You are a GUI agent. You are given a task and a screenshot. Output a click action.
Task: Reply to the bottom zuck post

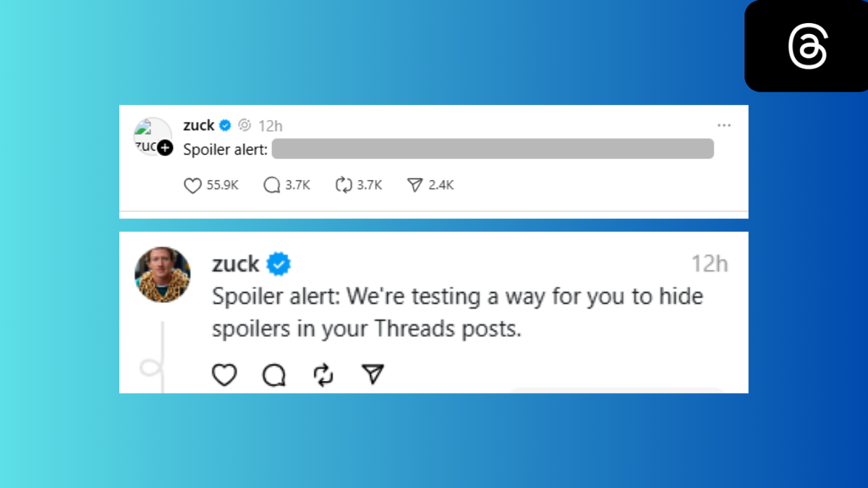(x=274, y=374)
